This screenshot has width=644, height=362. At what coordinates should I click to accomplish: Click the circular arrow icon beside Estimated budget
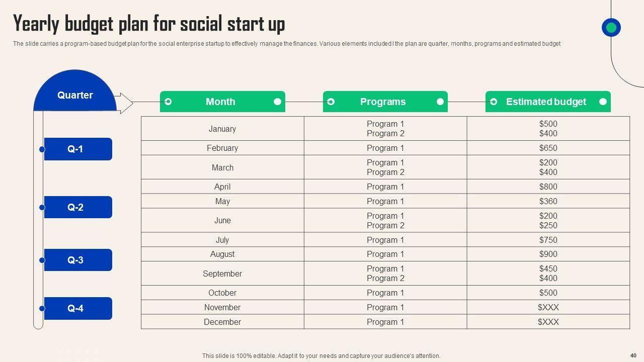494,102
